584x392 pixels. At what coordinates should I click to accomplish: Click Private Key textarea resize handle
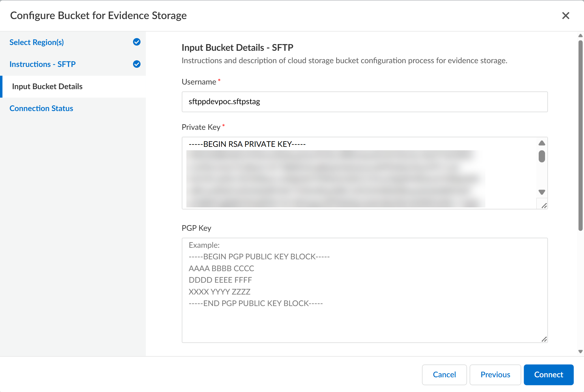tap(544, 206)
